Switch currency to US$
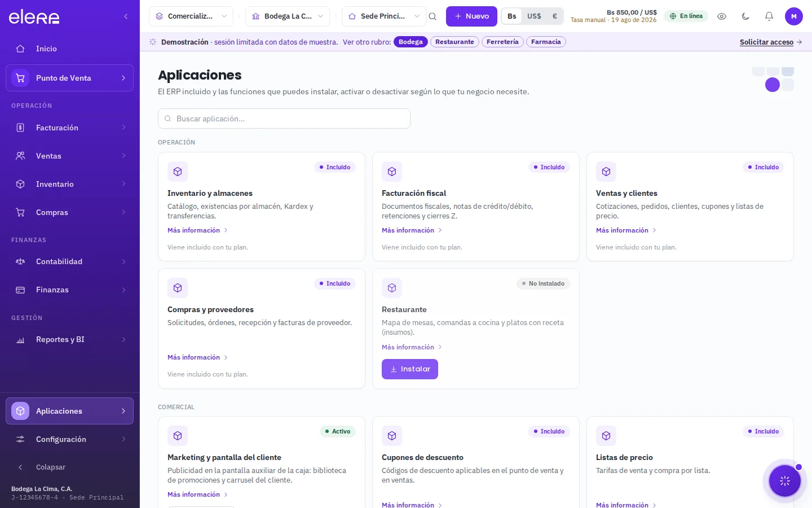 point(534,16)
